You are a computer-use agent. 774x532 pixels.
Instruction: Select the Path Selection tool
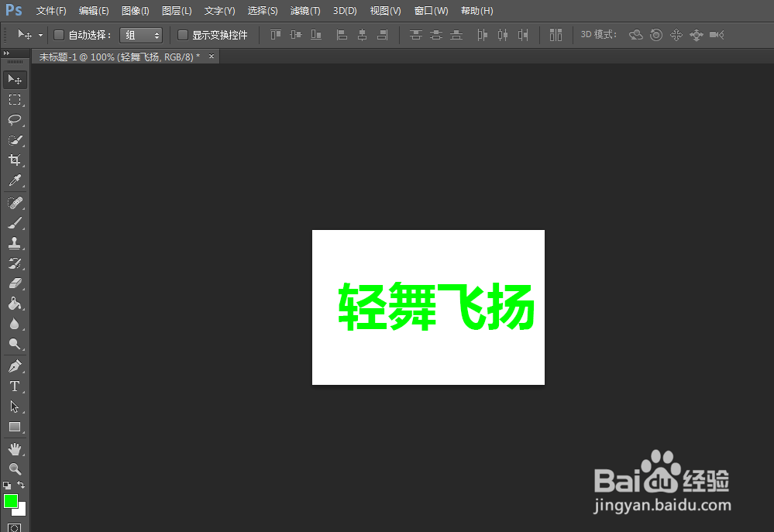(15, 407)
